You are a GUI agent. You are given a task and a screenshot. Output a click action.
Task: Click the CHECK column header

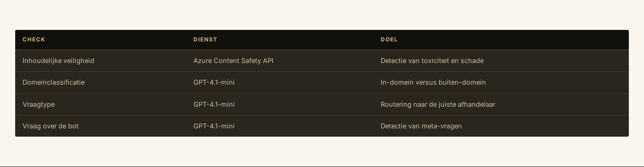[x=34, y=40]
